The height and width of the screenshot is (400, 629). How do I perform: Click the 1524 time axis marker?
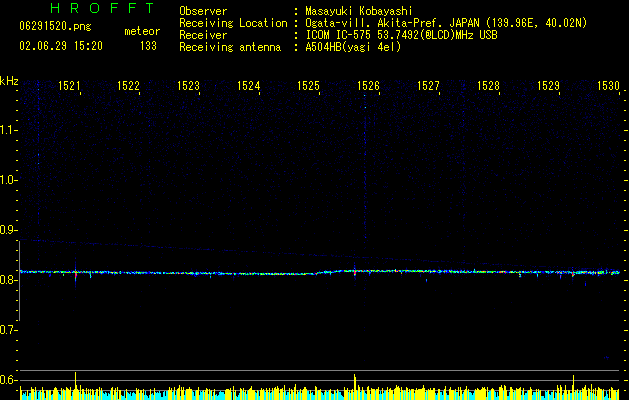pyautogui.click(x=248, y=86)
